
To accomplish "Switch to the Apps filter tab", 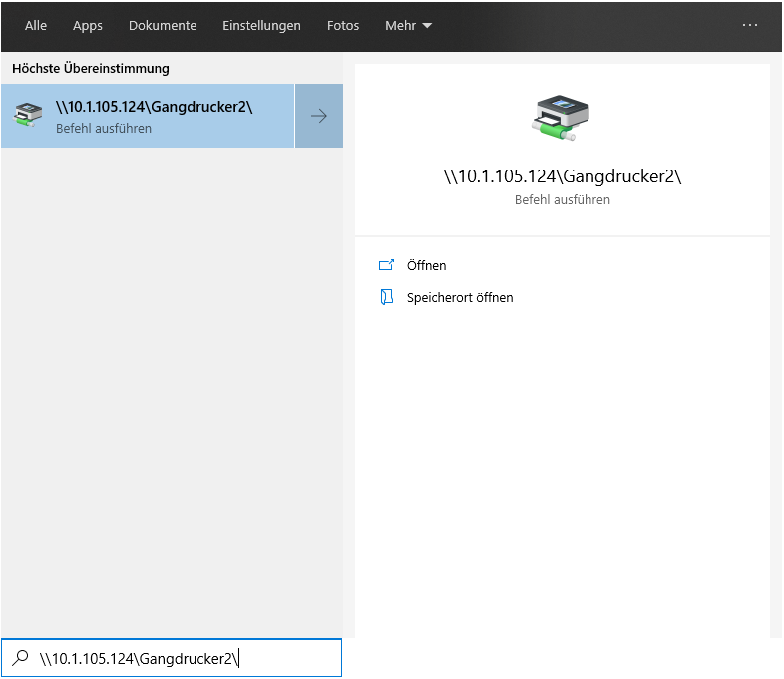I will [88, 26].
